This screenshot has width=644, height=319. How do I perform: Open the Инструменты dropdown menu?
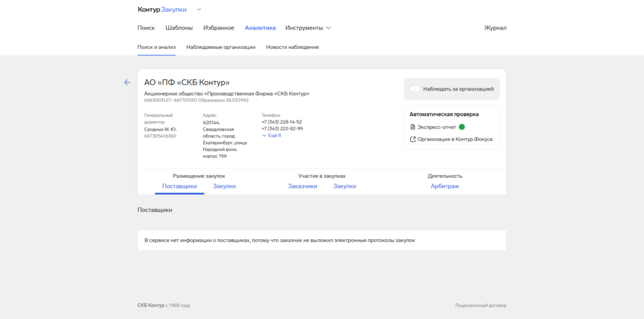[x=308, y=28]
